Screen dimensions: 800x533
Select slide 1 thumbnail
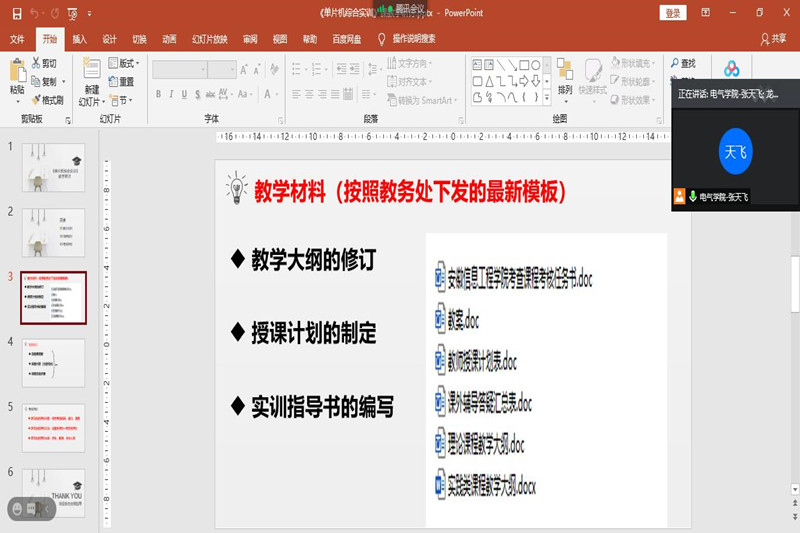(53, 167)
